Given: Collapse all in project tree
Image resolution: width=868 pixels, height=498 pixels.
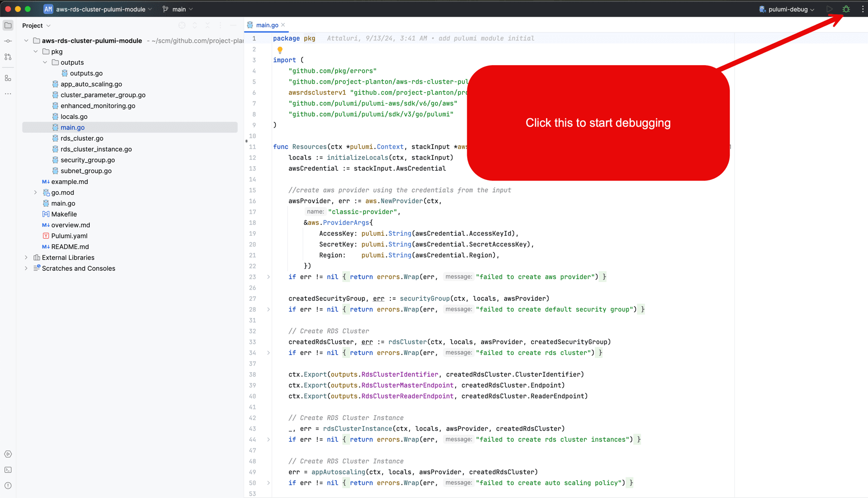Looking at the screenshot, I should (x=208, y=26).
